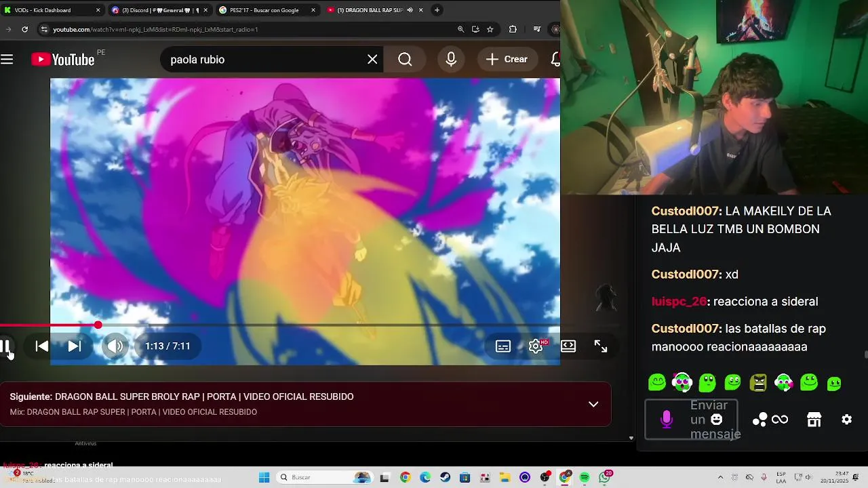868x488 pixels.
Task: Pause the video
Action: point(5,346)
